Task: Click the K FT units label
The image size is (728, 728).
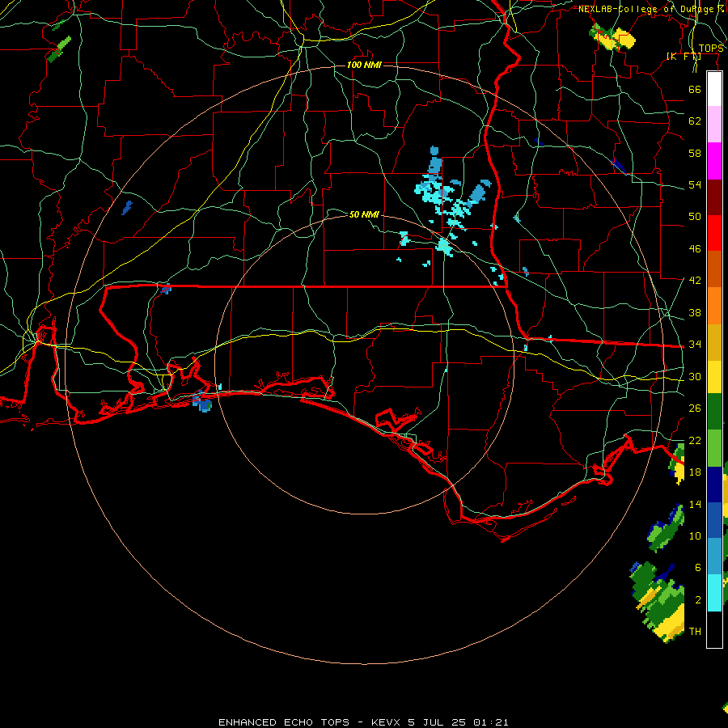Action: [684, 57]
